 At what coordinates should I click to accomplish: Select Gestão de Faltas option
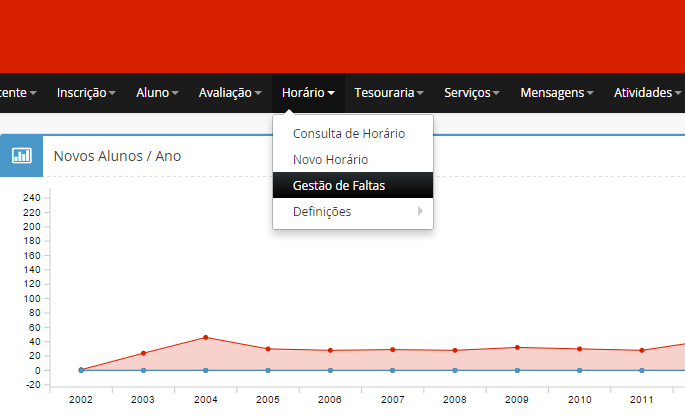tap(338, 186)
